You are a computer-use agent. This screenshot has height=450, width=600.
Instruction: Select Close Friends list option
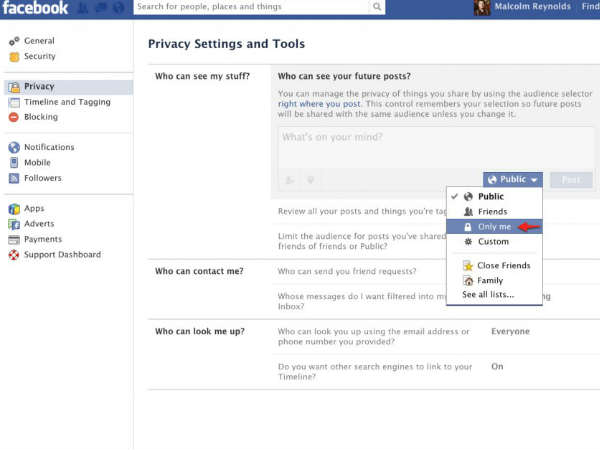[x=494, y=266]
